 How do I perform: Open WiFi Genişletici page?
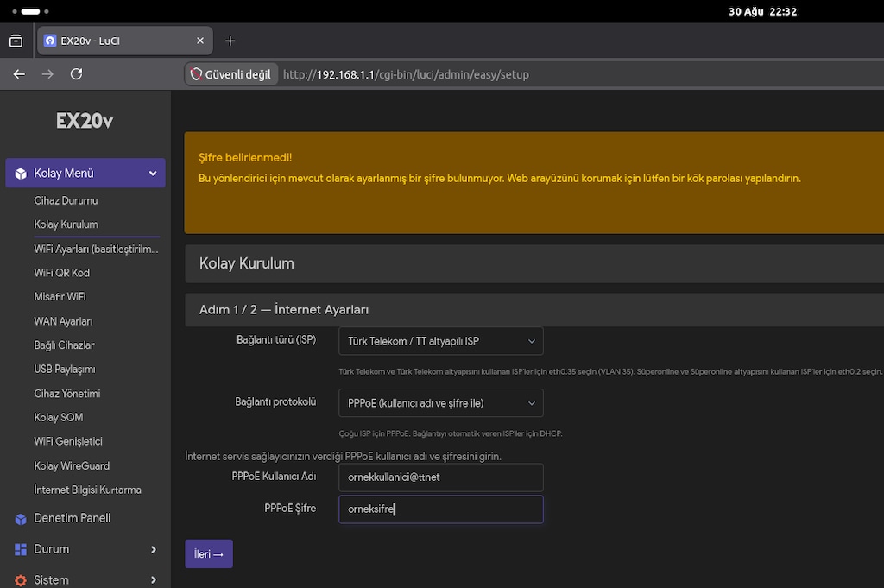pos(68,441)
